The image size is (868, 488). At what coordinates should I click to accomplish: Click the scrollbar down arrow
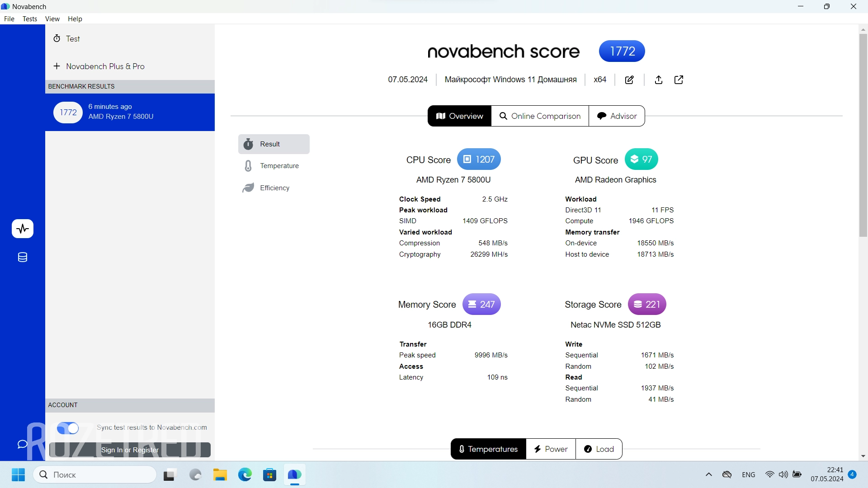click(863, 456)
